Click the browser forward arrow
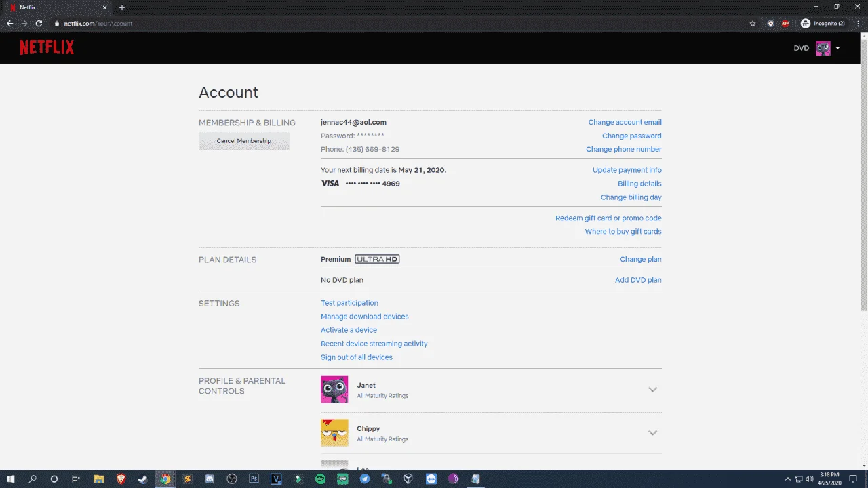The image size is (868, 488). pyautogui.click(x=24, y=23)
